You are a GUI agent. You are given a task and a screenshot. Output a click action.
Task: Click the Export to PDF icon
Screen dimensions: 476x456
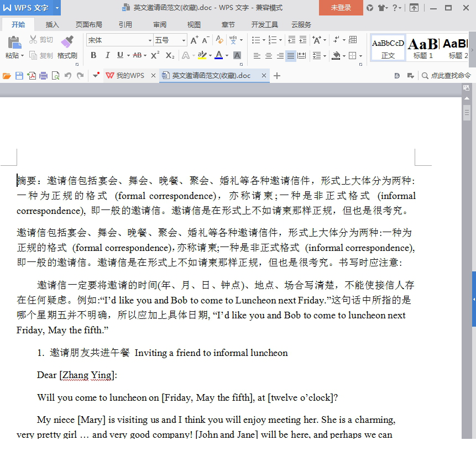point(32,76)
